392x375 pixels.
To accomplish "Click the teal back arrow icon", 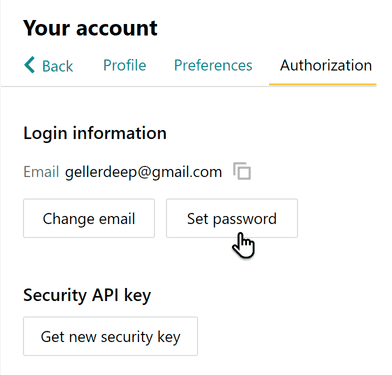I will pyautogui.click(x=30, y=65).
